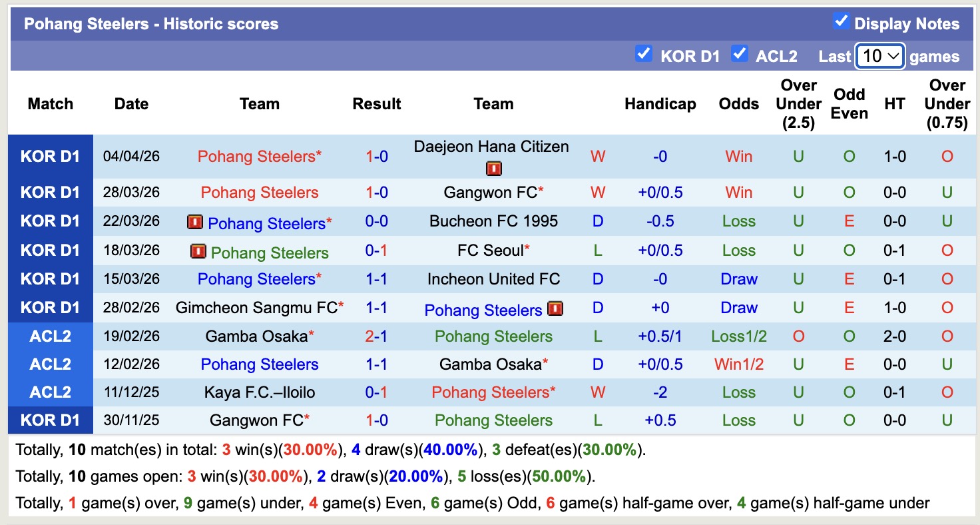Click the red card icon next to Pohang Steelers on 28/02
The width and height of the screenshot is (980, 525).
[557, 308]
